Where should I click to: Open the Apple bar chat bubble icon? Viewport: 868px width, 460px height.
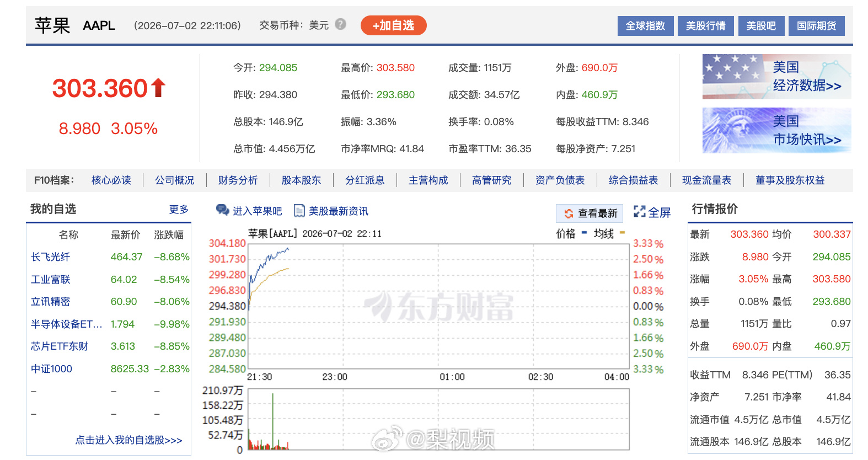[x=222, y=210]
